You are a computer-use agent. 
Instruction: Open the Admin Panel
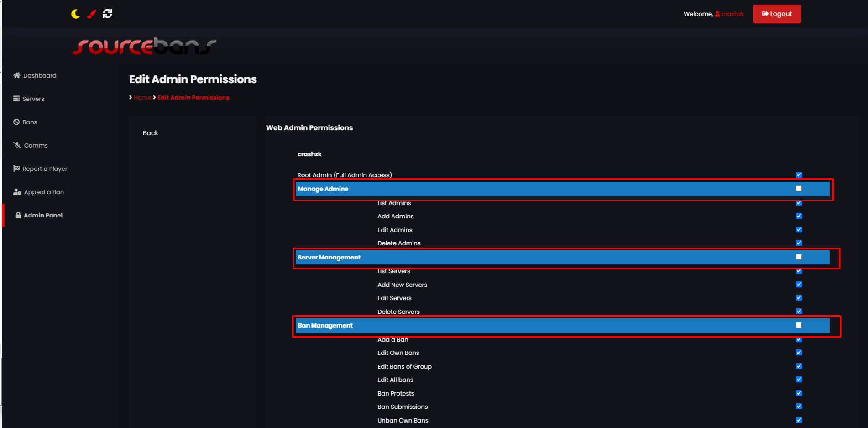(43, 215)
